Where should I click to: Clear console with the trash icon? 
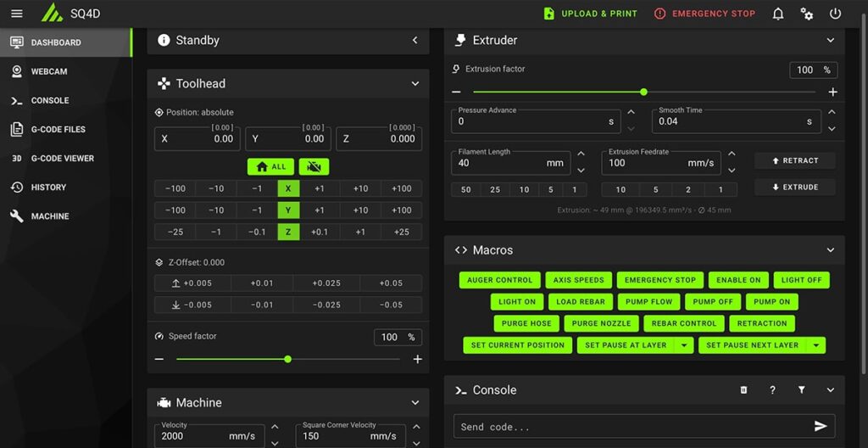tap(743, 390)
